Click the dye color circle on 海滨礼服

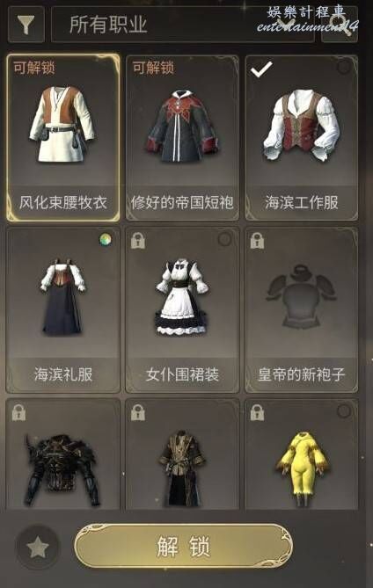pyautogui.click(x=106, y=239)
